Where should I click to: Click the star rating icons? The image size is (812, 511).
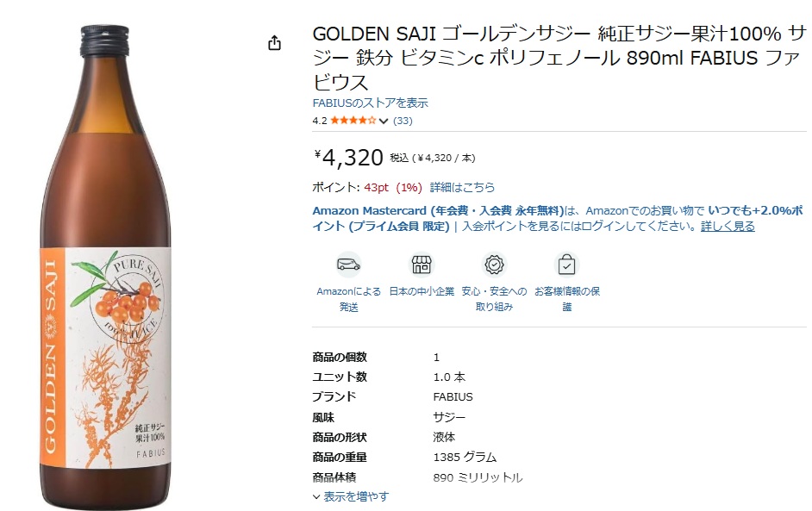pyautogui.click(x=353, y=121)
